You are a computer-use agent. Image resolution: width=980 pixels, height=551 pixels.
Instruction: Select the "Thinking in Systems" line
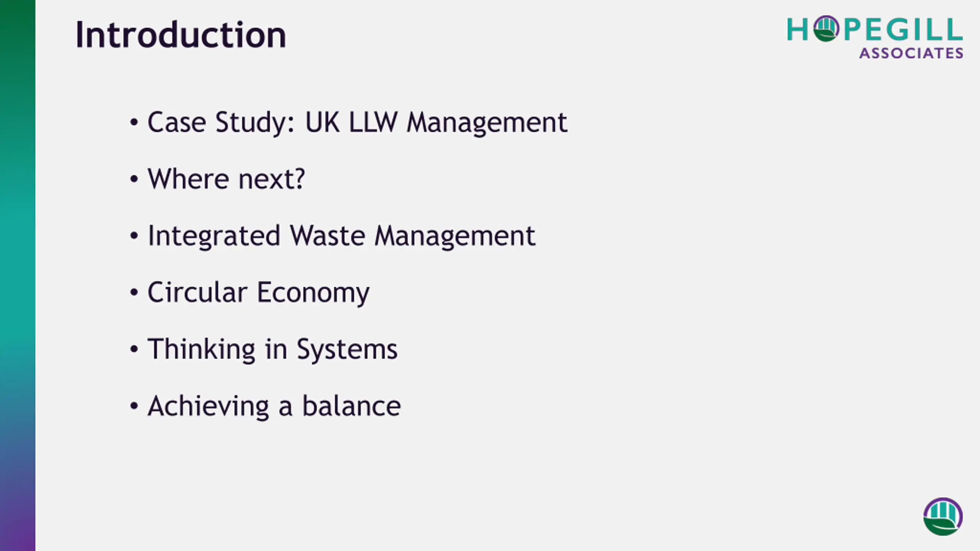point(273,349)
